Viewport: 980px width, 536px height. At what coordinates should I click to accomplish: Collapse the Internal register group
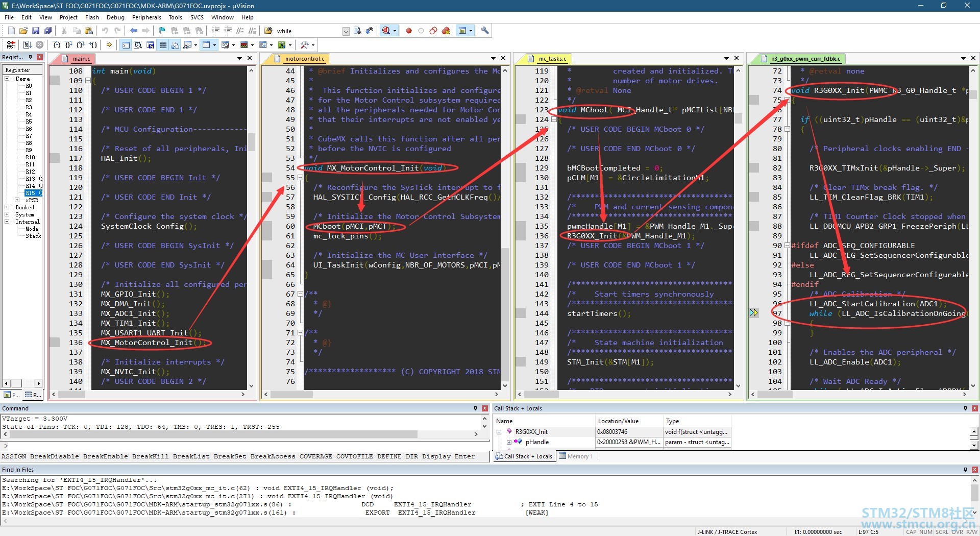tap(7, 222)
